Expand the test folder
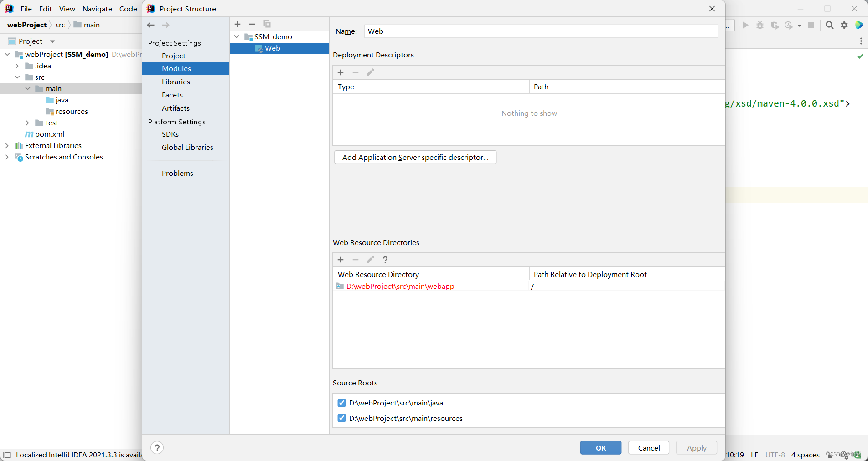The width and height of the screenshot is (868, 461). [28, 123]
